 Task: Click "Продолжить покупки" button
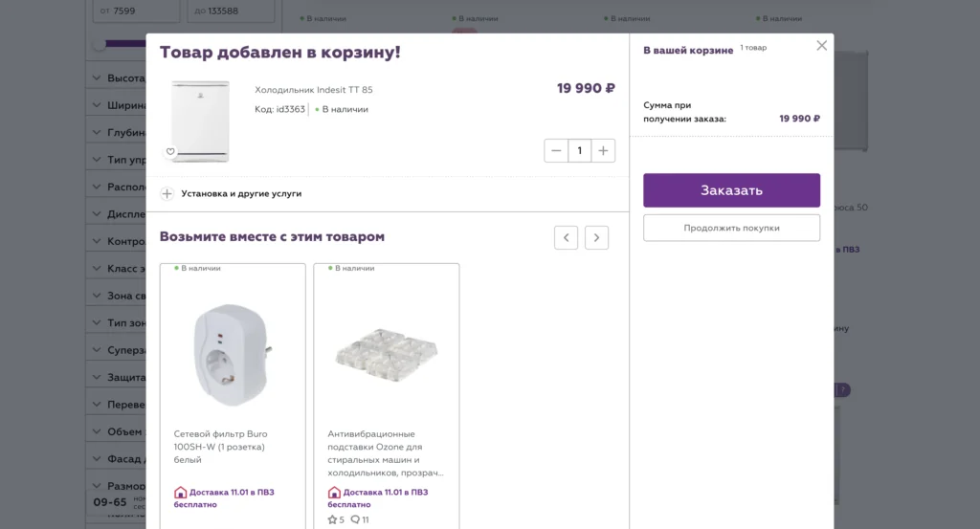[x=731, y=228]
